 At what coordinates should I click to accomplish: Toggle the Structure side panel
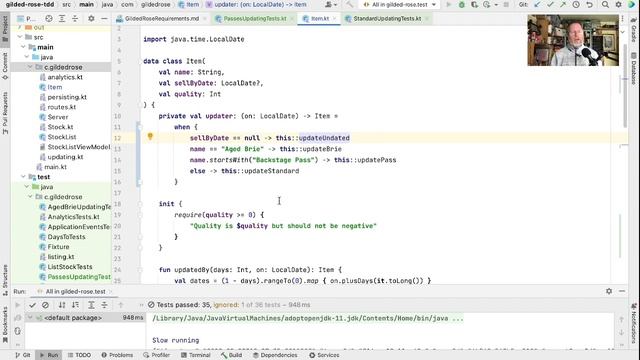coord(5,280)
